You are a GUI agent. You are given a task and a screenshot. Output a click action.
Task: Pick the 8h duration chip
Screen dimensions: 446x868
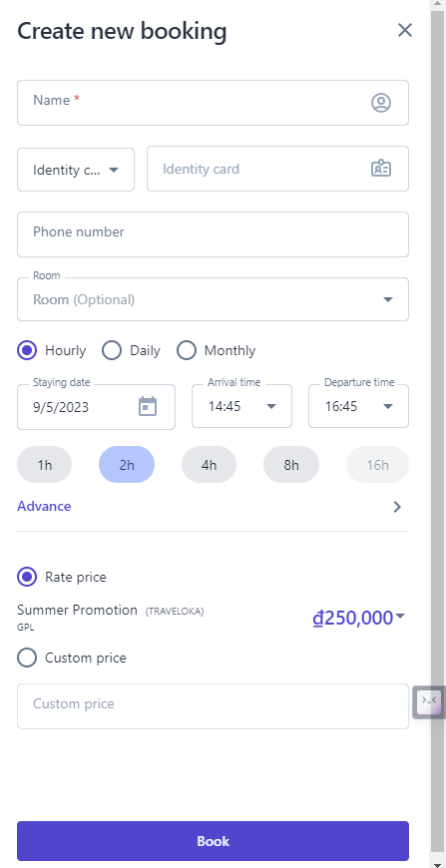pos(291,465)
